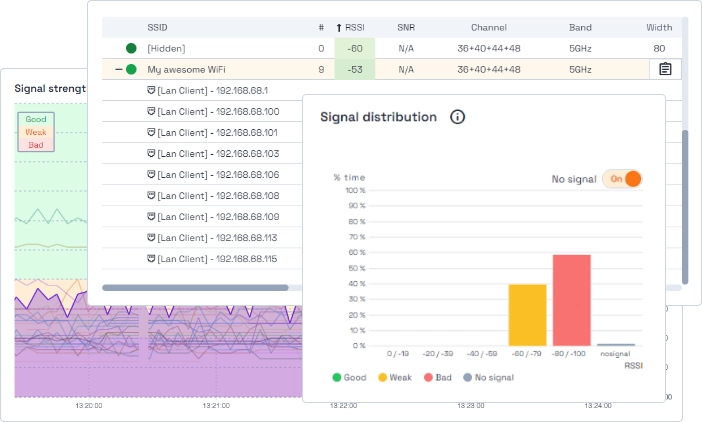
Task: Click the green status dot for [Hidden] network
Action: [x=131, y=48]
